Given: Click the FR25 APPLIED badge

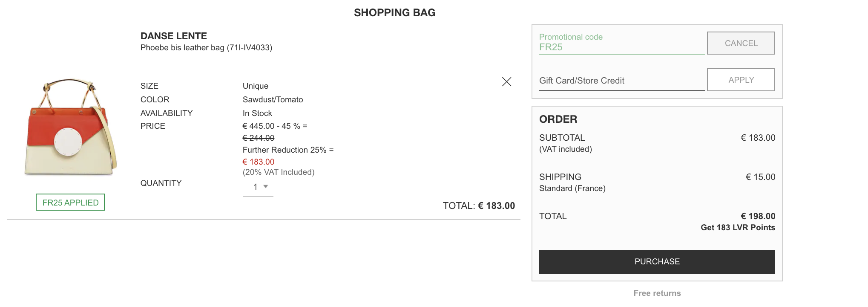Looking at the screenshot, I should point(70,203).
